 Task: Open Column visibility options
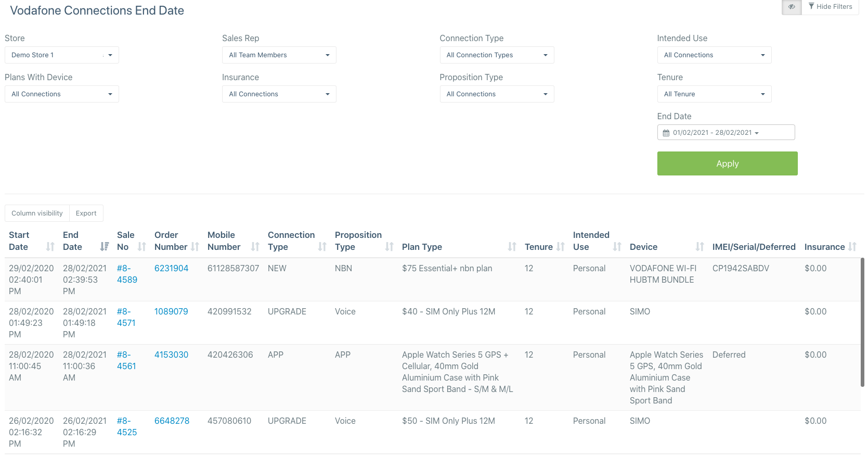37,213
